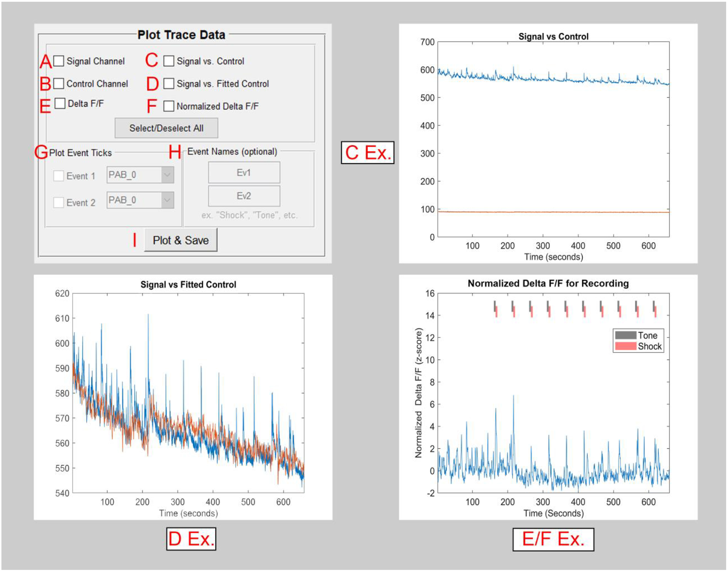This screenshot has height=572, width=728.
Task: Click the Plot Trace Data panel title
Action: tap(181, 35)
